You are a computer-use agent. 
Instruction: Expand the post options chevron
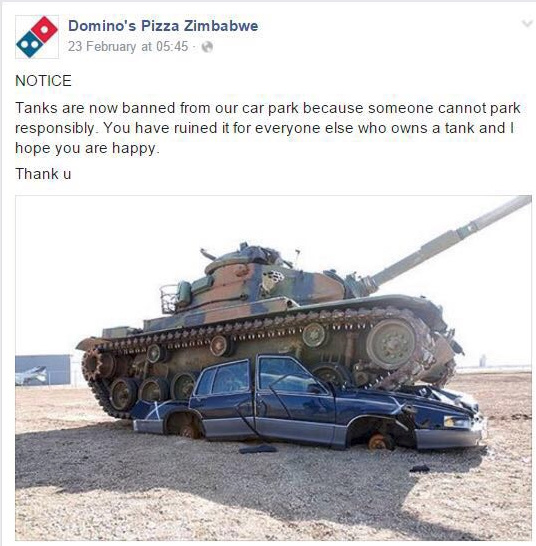528,24
